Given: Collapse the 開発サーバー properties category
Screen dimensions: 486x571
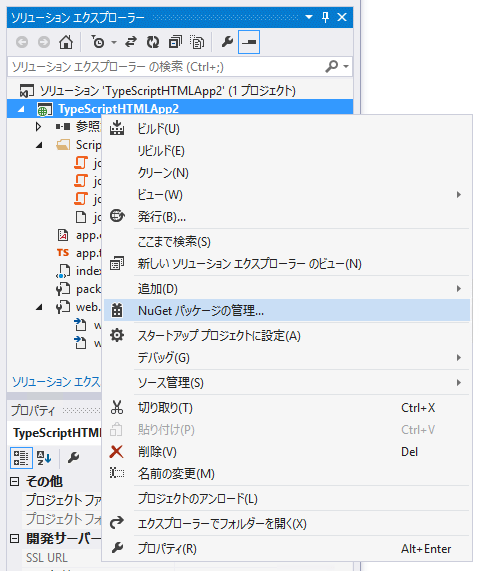Looking at the screenshot, I should tap(14, 538).
